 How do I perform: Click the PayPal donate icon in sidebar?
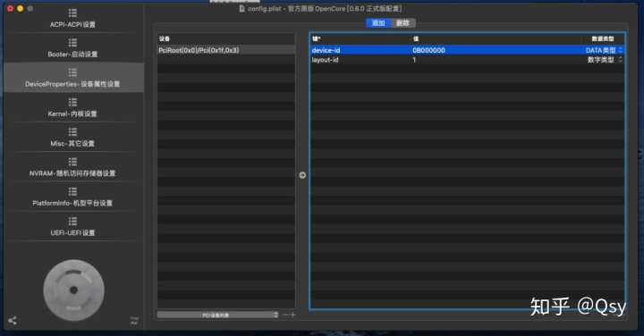[134, 321]
